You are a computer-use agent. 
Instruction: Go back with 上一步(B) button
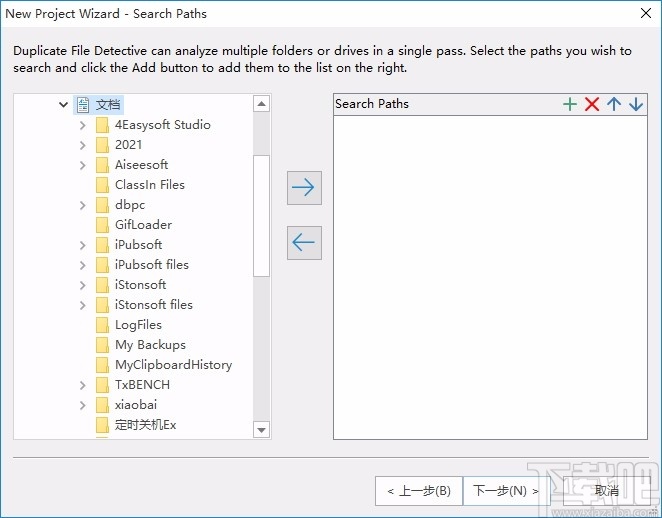[419, 491]
